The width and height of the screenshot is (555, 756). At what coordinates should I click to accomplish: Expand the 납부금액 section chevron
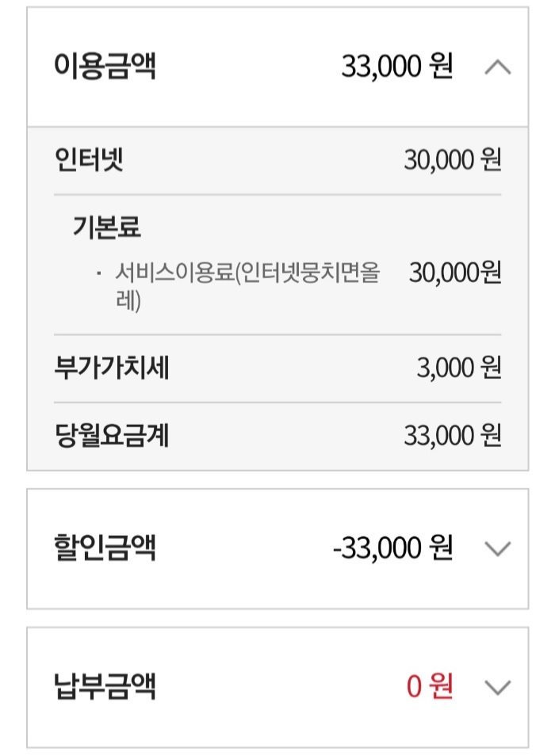[x=497, y=687]
